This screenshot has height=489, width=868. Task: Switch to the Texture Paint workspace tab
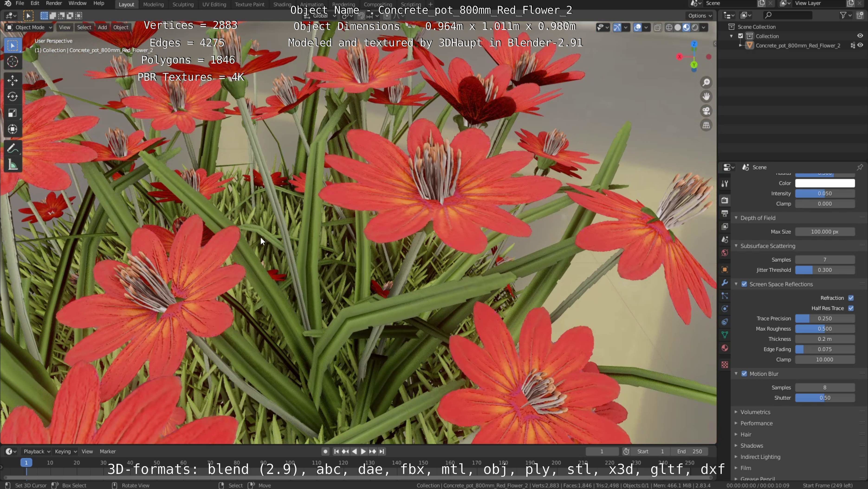[x=249, y=4]
